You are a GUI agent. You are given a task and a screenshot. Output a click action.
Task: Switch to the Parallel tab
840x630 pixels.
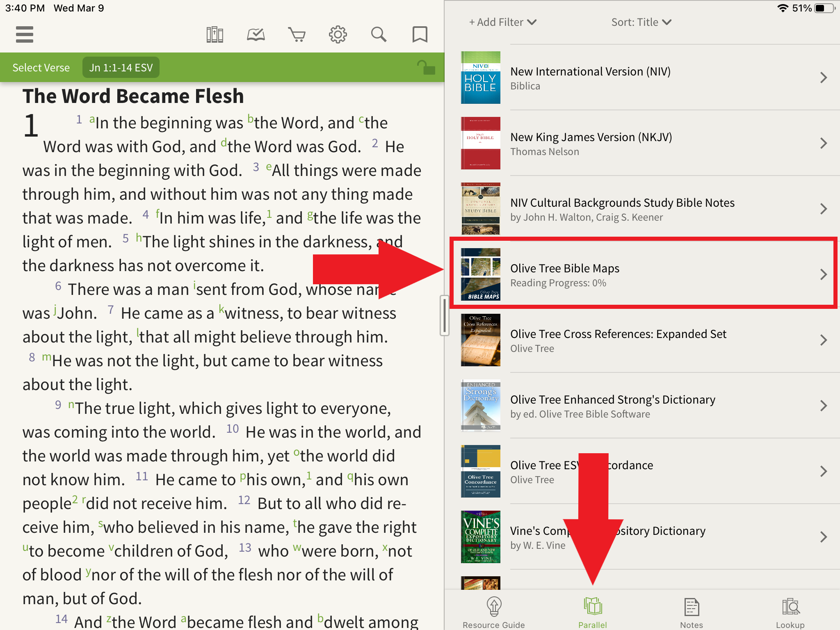click(593, 612)
